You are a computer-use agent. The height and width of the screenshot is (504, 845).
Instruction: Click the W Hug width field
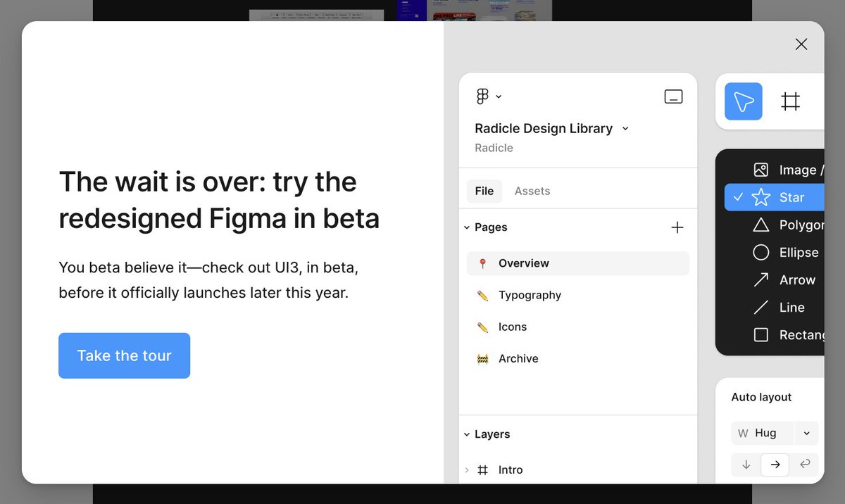763,433
